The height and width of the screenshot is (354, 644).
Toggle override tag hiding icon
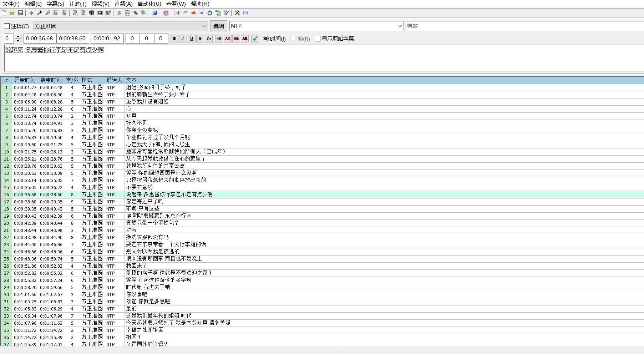tap(245, 13)
